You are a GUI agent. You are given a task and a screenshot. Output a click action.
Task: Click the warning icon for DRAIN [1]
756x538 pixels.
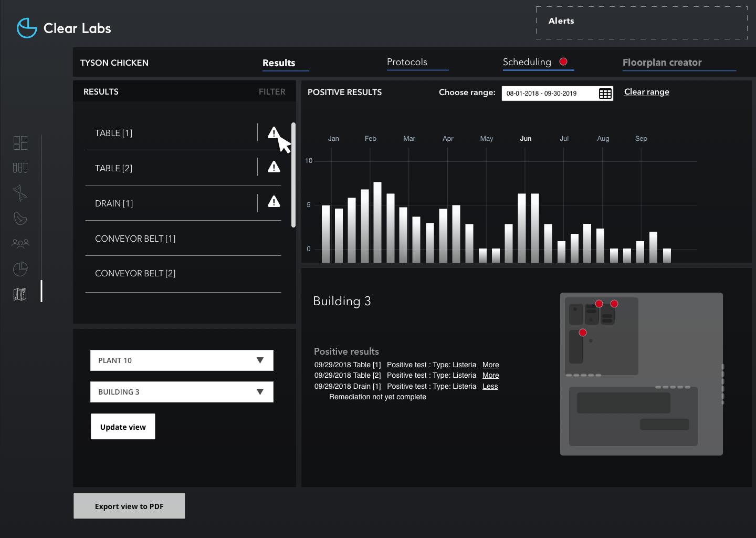(x=274, y=202)
